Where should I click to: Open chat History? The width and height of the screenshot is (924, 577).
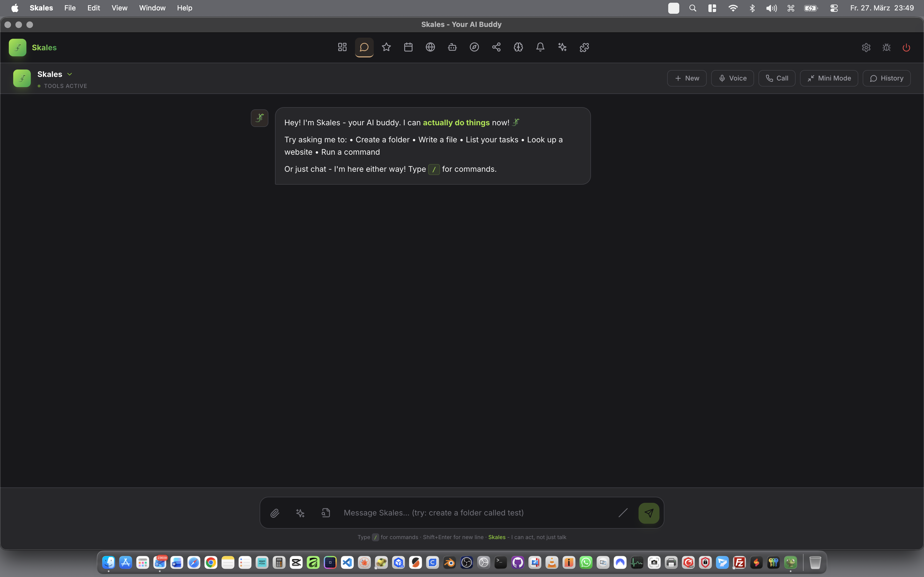pos(886,78)
